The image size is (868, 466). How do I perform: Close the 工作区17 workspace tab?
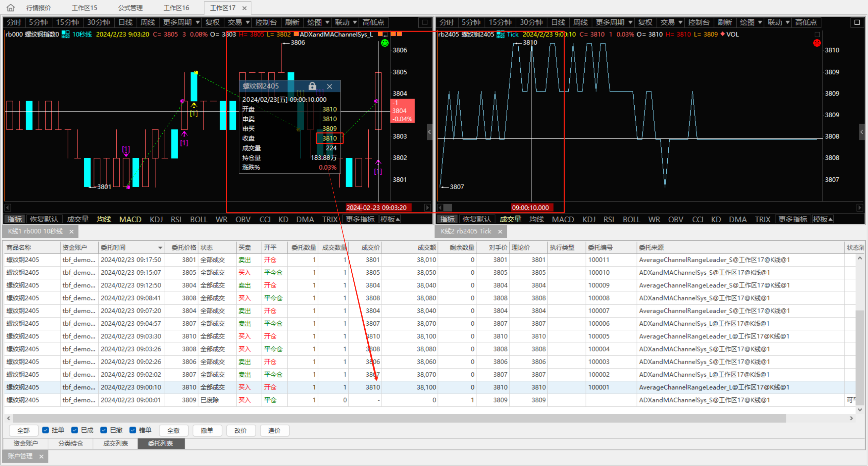tap(245, 8)
